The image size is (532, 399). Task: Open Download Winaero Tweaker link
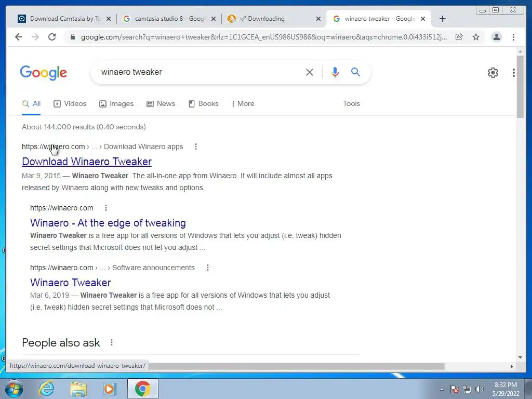pyautogui.click(x=87, y=162)
